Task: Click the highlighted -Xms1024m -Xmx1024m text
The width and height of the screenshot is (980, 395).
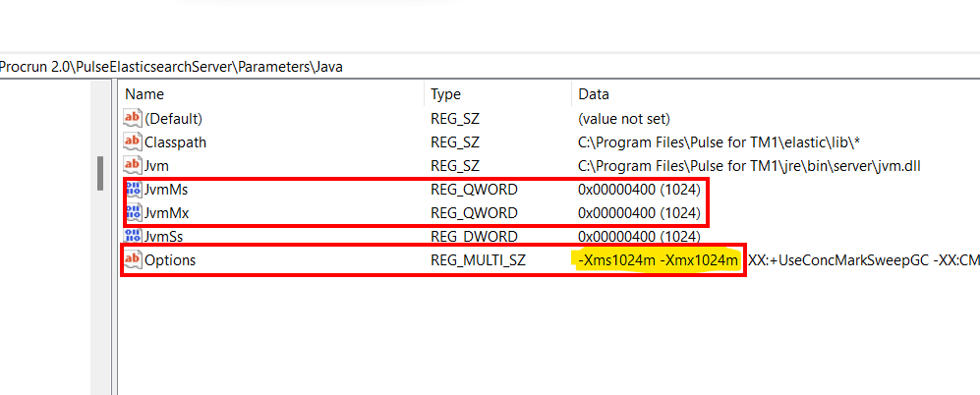Action: [657, 259]
